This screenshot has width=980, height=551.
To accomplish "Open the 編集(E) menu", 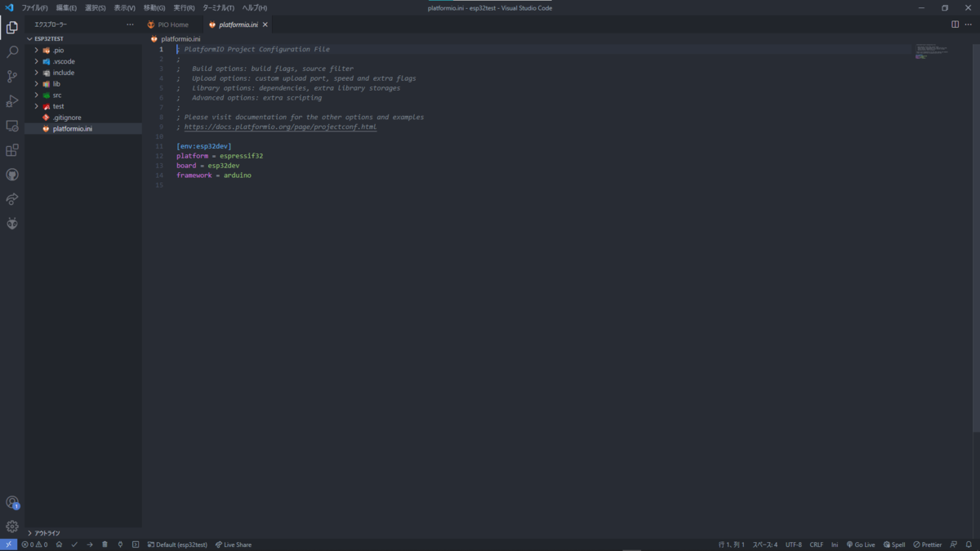I will click(66, 8).
